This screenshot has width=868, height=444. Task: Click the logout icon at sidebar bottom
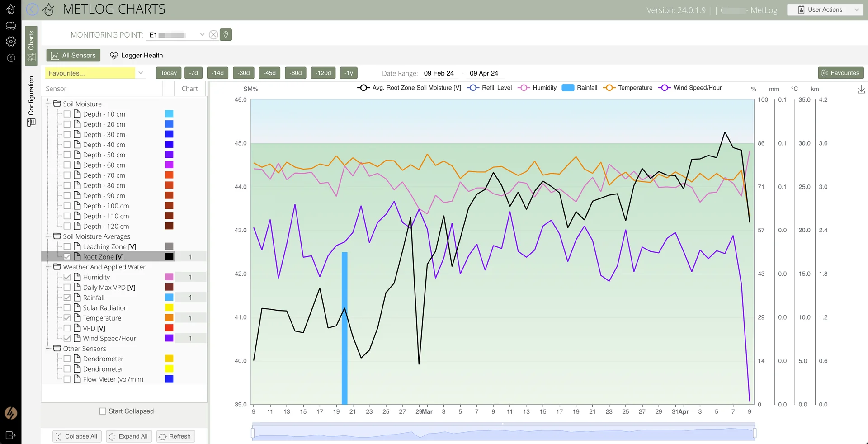point(11,435)
